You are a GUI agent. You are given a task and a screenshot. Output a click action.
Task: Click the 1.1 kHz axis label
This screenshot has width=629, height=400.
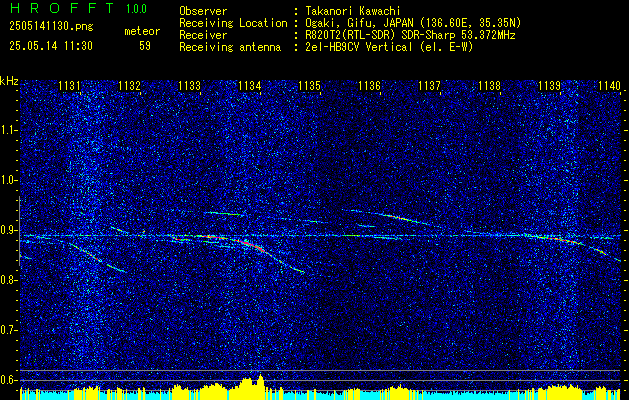tap(8, 130)
